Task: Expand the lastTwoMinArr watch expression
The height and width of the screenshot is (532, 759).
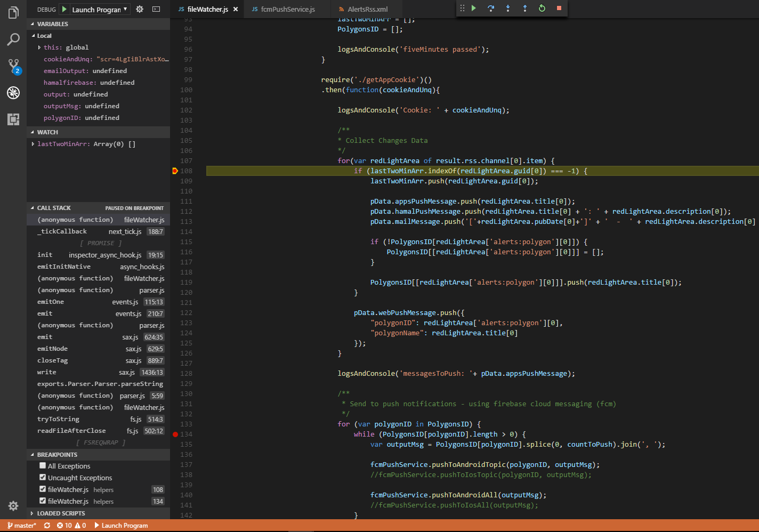Action: tap(33, 144)
